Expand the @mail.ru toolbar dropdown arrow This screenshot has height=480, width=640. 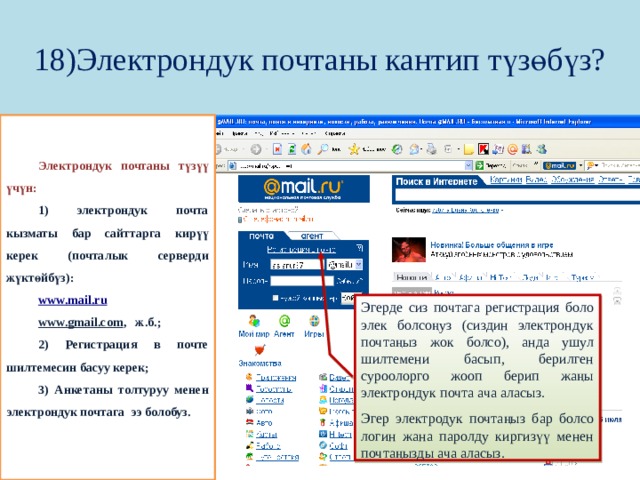[581, 165]
